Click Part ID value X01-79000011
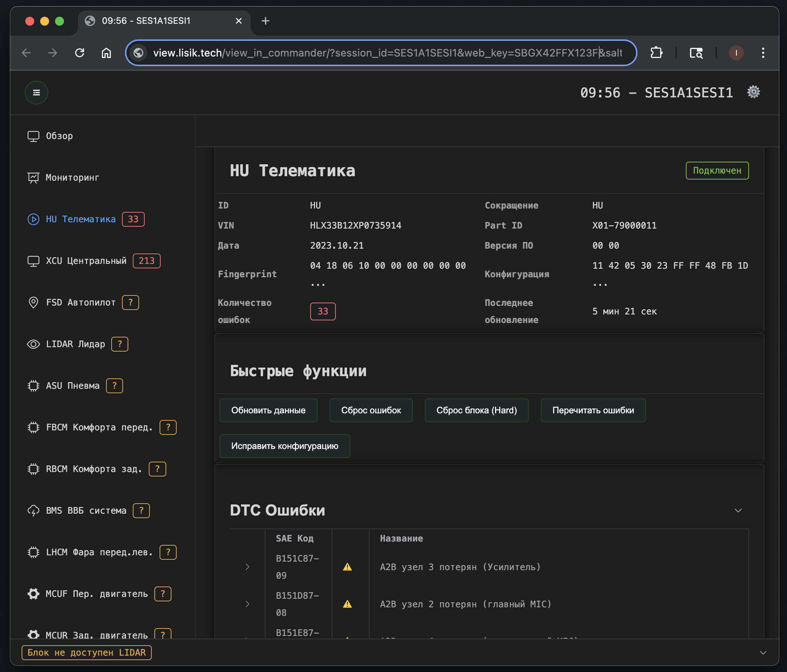Viewport: 787px width, 672px height. 624,226
